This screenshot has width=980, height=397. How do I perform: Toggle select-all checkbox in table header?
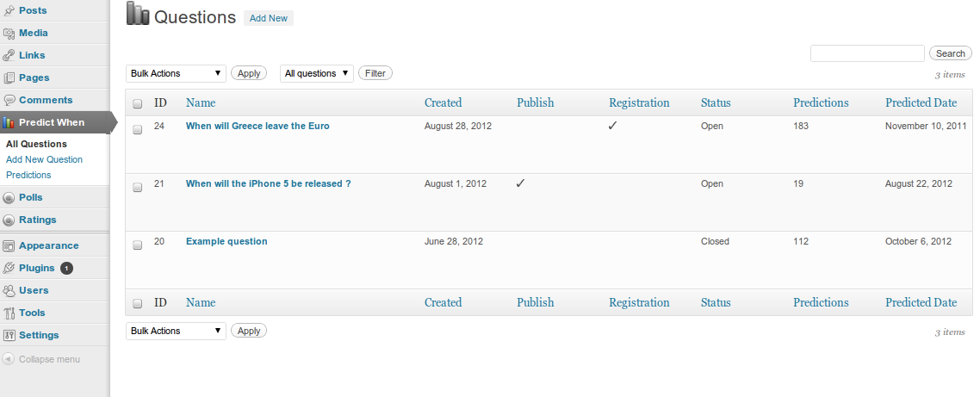[x=138, y=104]
